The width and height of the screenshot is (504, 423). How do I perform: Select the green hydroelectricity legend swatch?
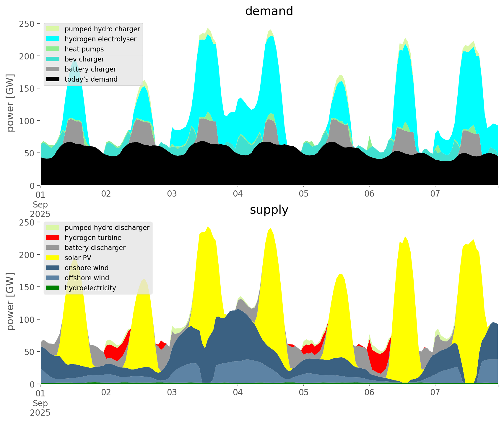pos(53,288)
